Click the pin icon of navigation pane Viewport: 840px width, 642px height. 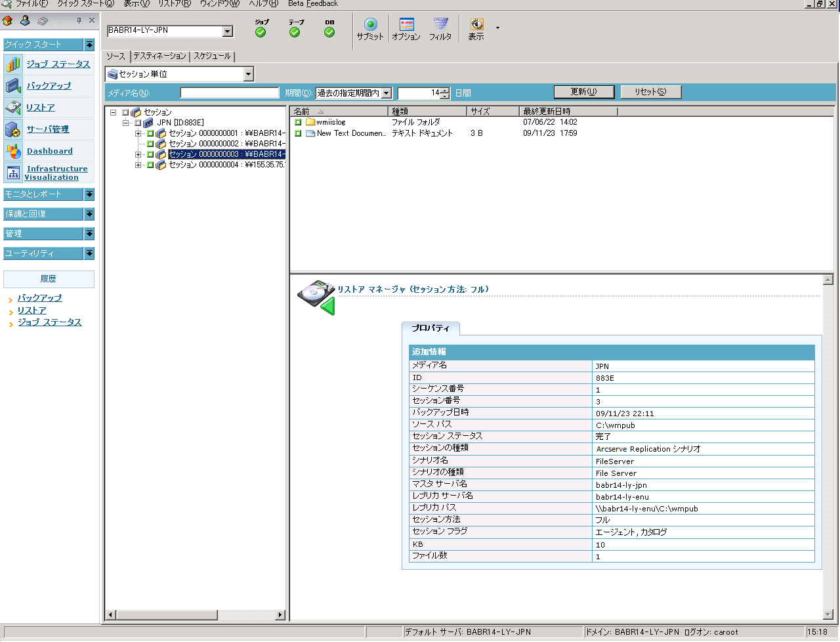79,20
